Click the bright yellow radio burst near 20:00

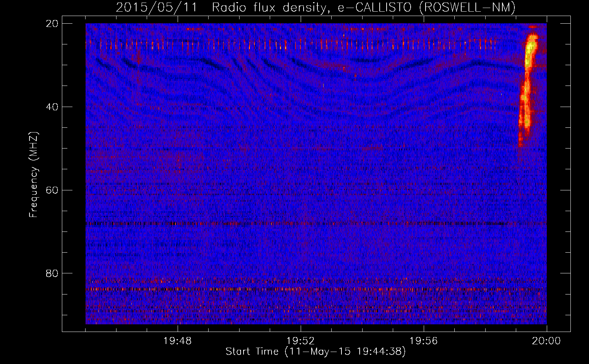tap(528, 86)
